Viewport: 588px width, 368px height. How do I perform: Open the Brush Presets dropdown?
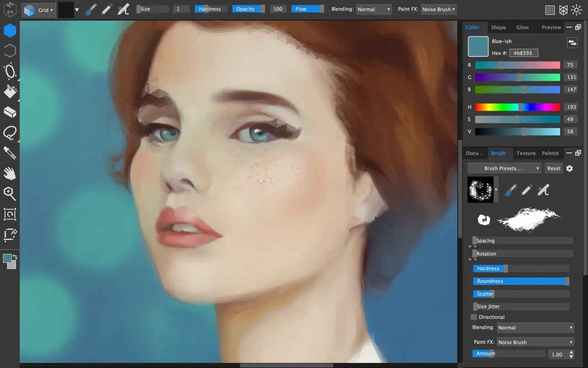point(504,168)
